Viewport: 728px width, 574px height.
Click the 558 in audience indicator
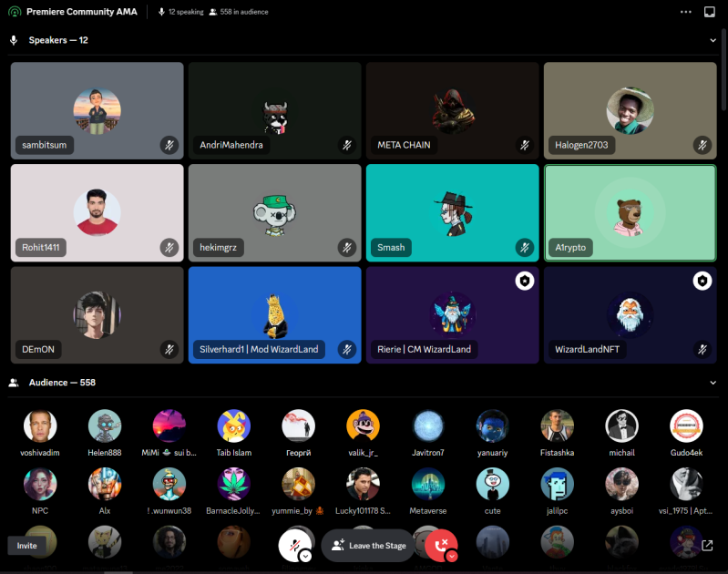click(x=239, y=12)
